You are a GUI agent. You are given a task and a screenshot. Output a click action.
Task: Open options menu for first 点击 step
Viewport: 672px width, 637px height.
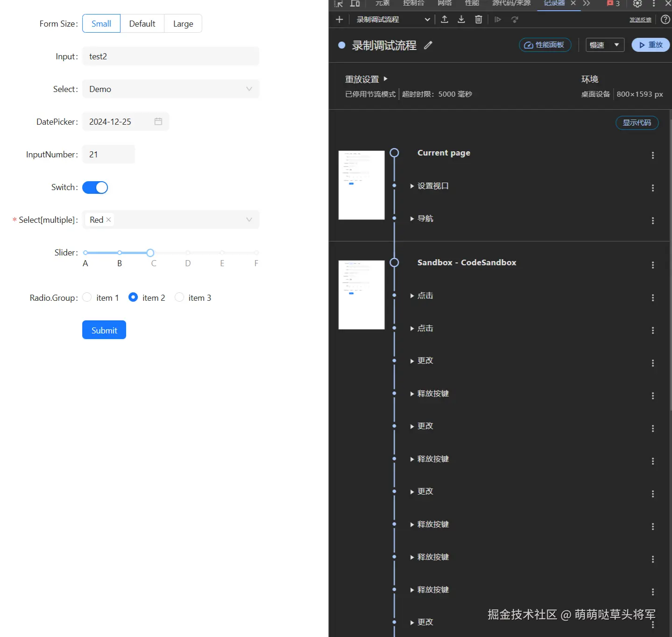pos(653,298)
